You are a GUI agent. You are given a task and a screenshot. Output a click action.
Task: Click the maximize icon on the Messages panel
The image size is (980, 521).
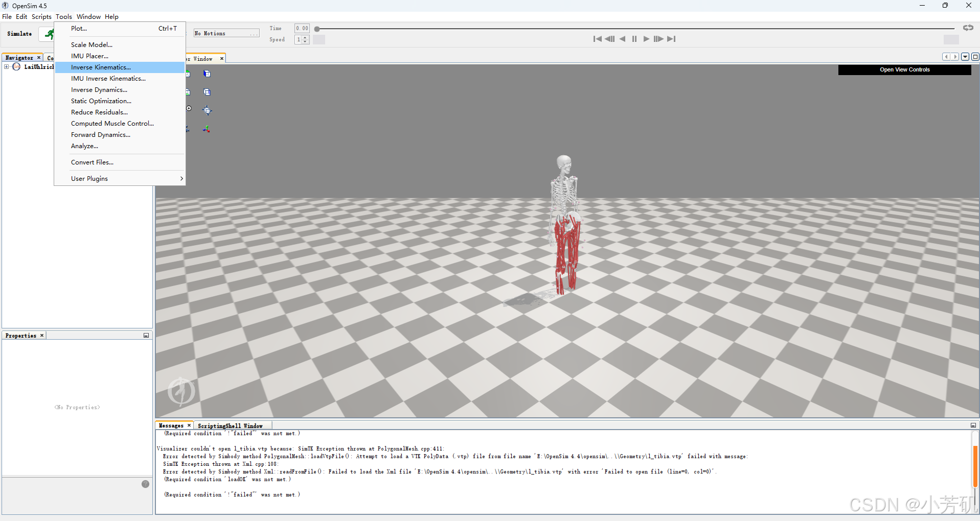(x=974, y=425)
